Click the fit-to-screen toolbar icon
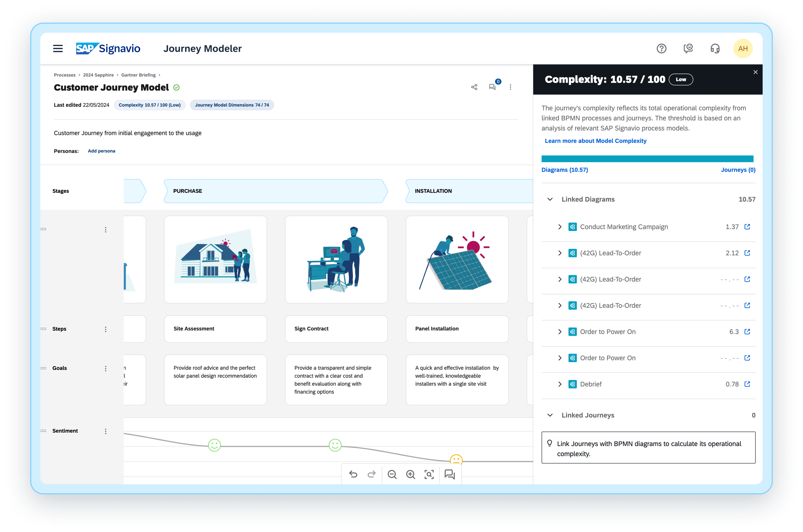 [429, 474]
